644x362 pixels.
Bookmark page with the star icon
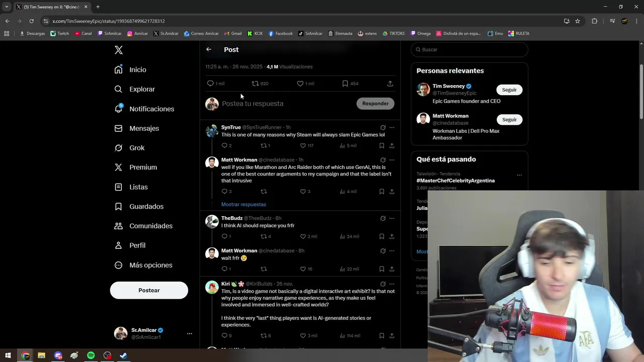point(578,21)
